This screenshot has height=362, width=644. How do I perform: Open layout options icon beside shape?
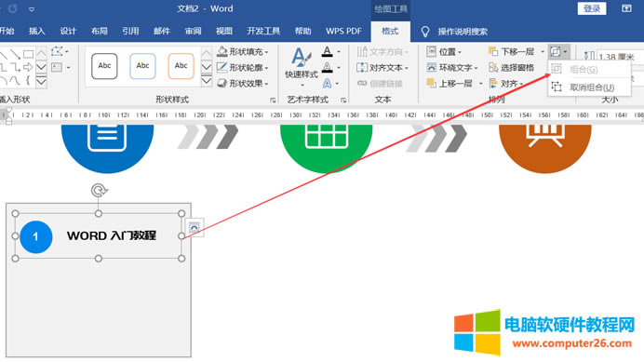195,227
